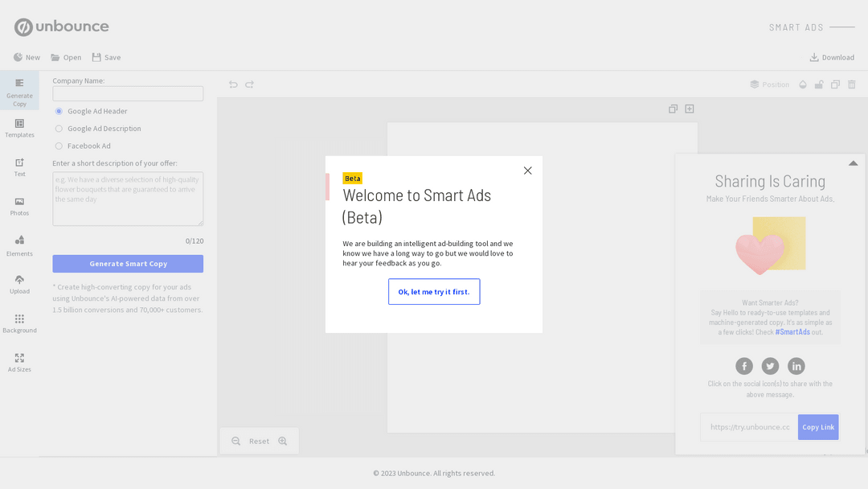Viewport: 868px width, 489px height.
Task: Delete element with trash icon
Action: coord(852,84)
